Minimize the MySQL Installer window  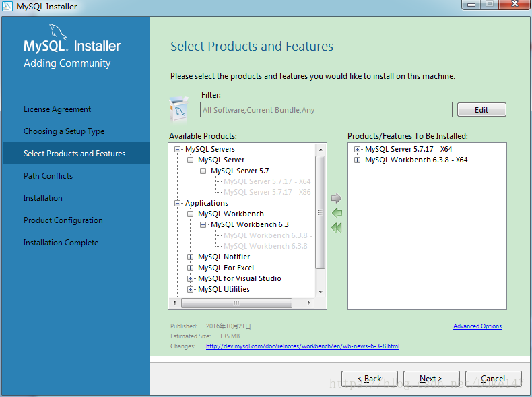(471, 5)
